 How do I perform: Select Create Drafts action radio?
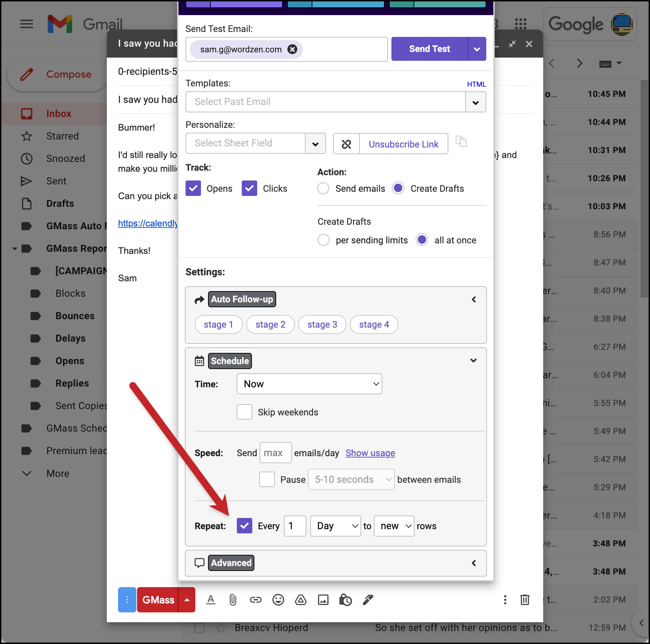[x=398, y=188]
